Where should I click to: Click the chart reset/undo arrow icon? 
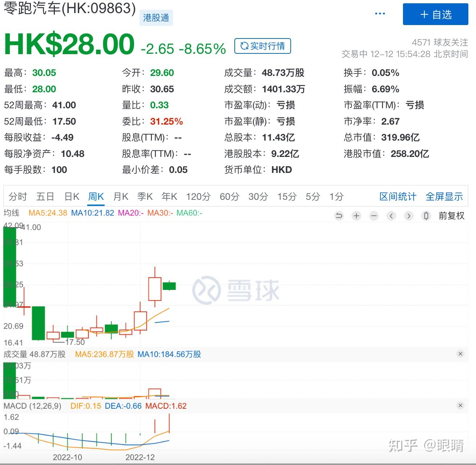339,216
